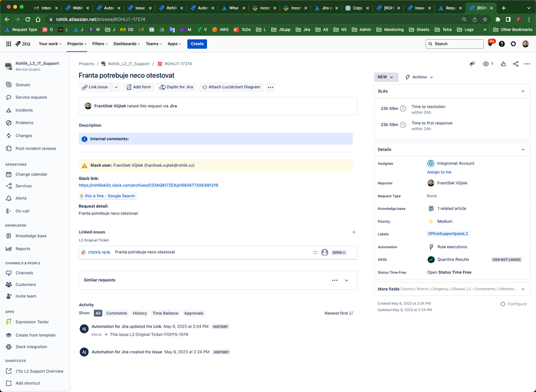
Task: Click Attach Lucidchart Diagram button
Action: pyautogui.click(x=231, y=87)
